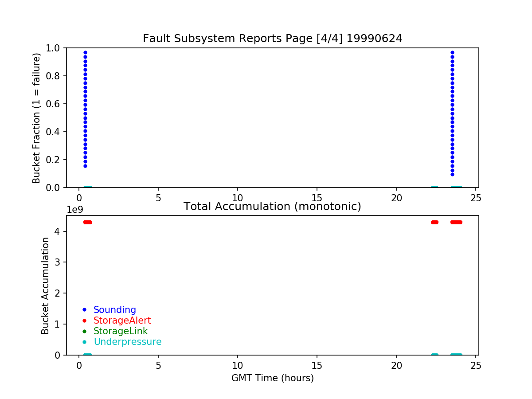Click the blue Sounding legend marker dot
Viewport: 532px width, 399px height.
(x=84, y=310)
